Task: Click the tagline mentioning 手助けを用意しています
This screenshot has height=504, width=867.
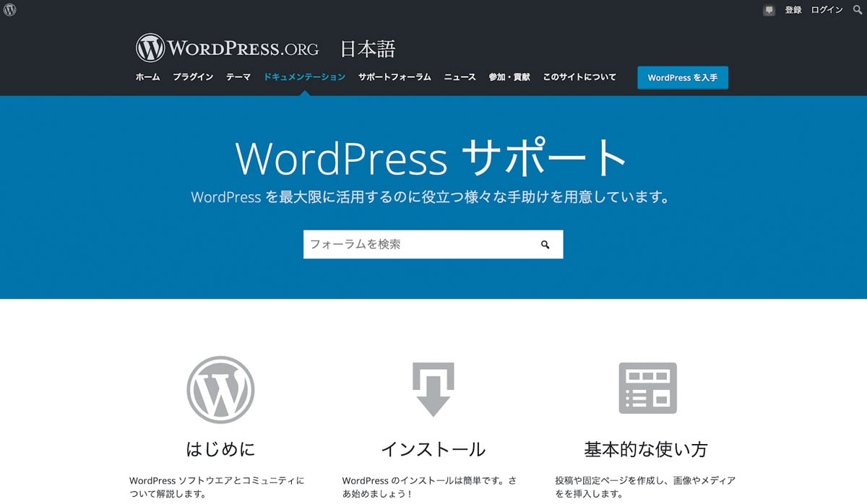Action: 431,197
